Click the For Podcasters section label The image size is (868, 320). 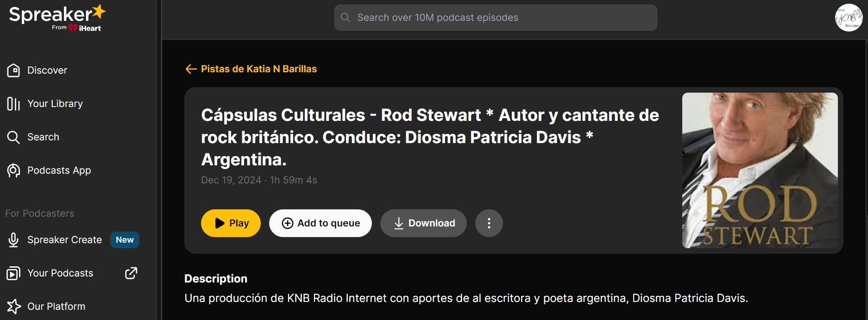[40, 213]
